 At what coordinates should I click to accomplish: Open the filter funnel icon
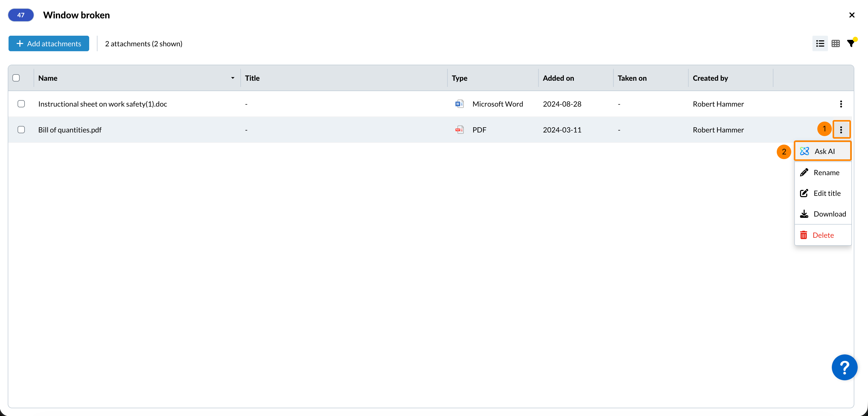pos(851,43)
